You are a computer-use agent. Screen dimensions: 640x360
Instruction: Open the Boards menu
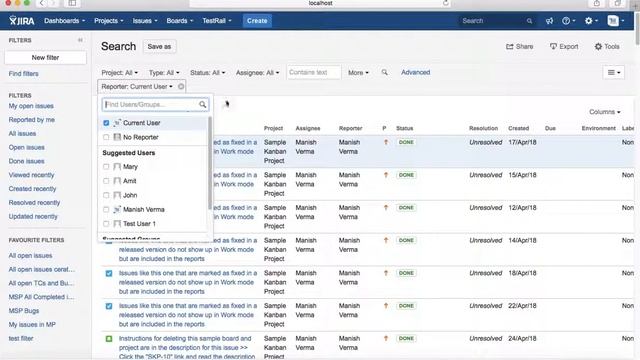click(x=180, y=21)
